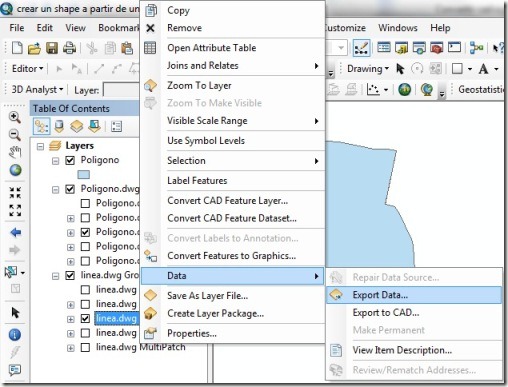Image resolution: width=508 pixels, height=387 pixels.
Task: Select Convert CAD Feature Layer
Action: [232, 201]
